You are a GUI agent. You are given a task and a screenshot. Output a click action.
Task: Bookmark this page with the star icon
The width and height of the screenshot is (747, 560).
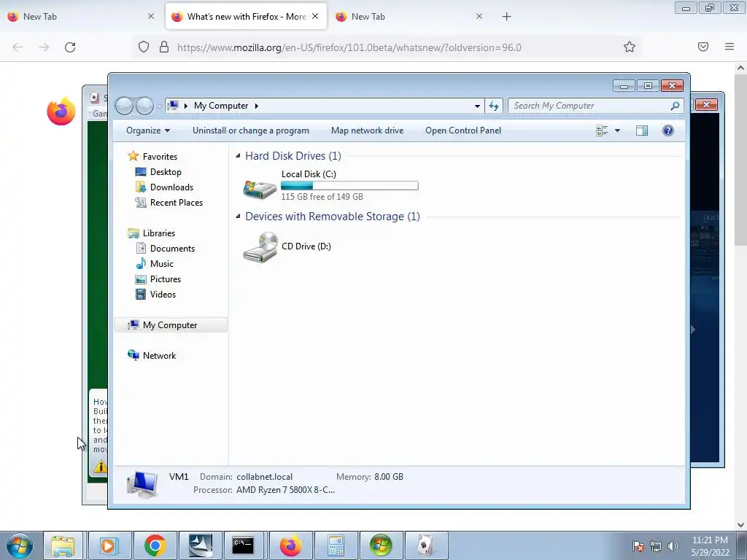point(630,47)
